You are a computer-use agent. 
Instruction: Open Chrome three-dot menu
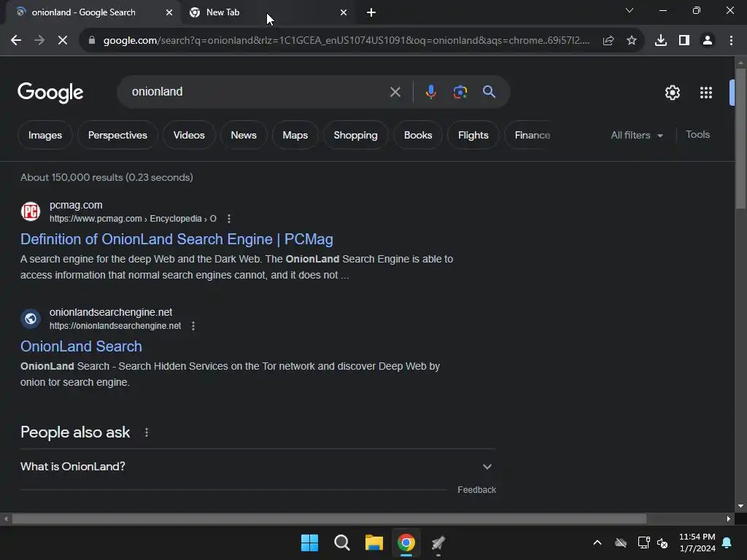731,41
